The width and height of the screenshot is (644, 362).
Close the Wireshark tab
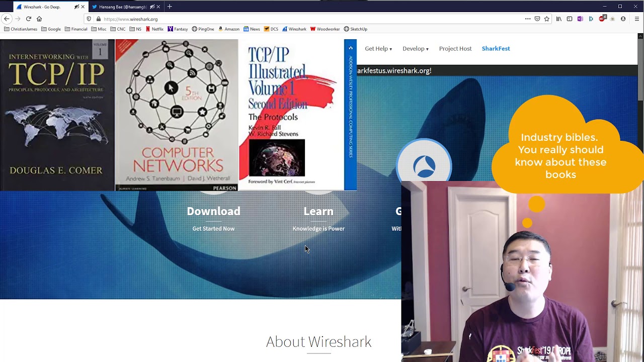click(83, 7)
